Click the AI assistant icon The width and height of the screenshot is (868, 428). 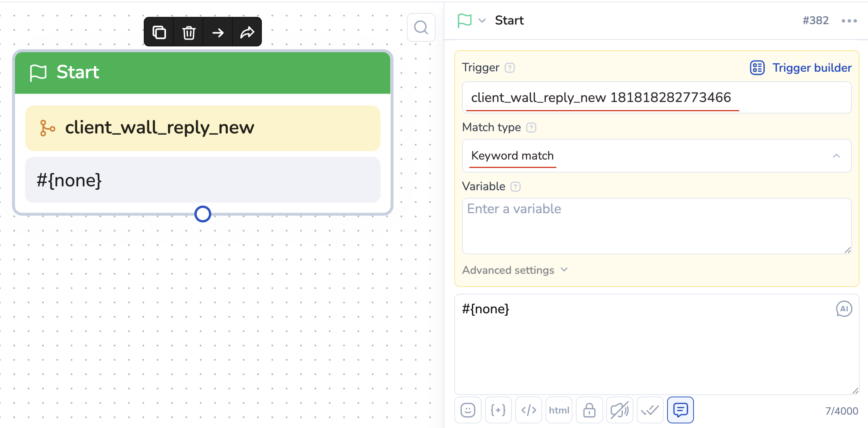click(844, 309)
